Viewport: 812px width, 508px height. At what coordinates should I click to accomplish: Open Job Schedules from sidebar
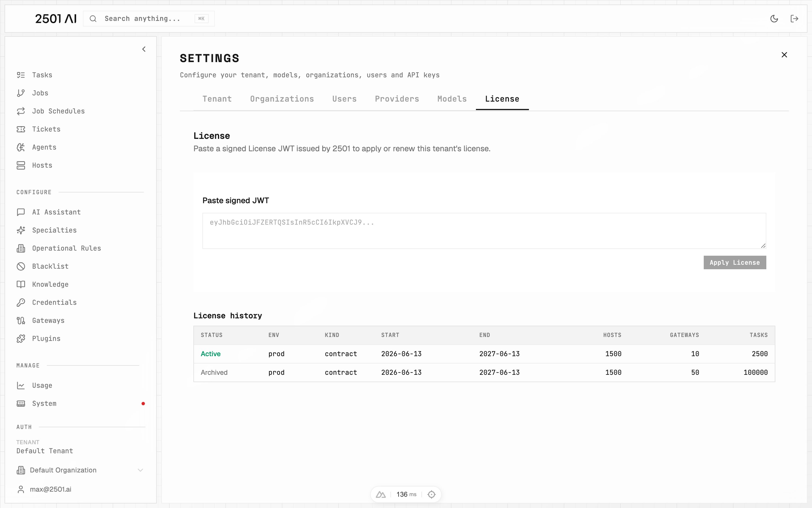(x=58, y=111)
